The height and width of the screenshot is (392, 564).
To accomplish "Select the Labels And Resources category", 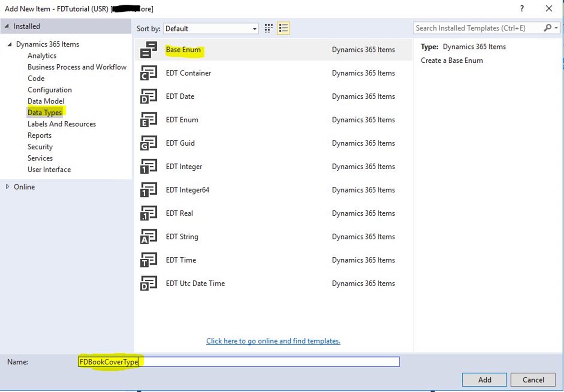I will tap(61, 124).
